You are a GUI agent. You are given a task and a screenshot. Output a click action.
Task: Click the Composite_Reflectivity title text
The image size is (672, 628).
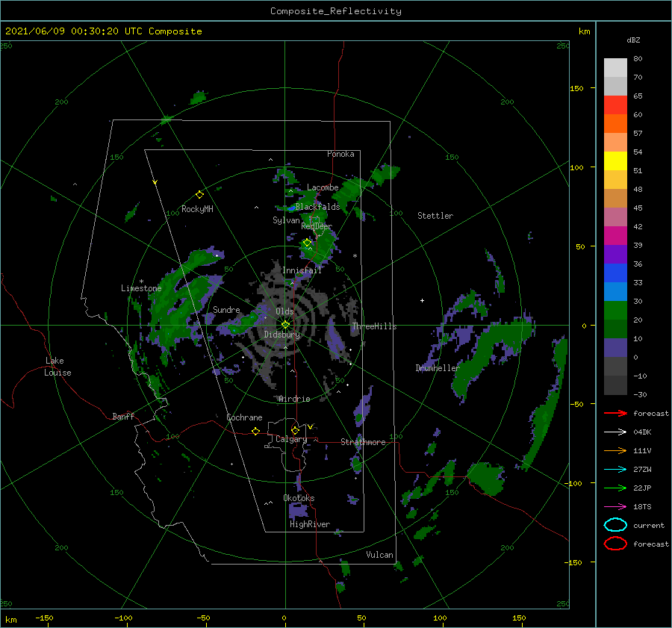tap(336, 11)
